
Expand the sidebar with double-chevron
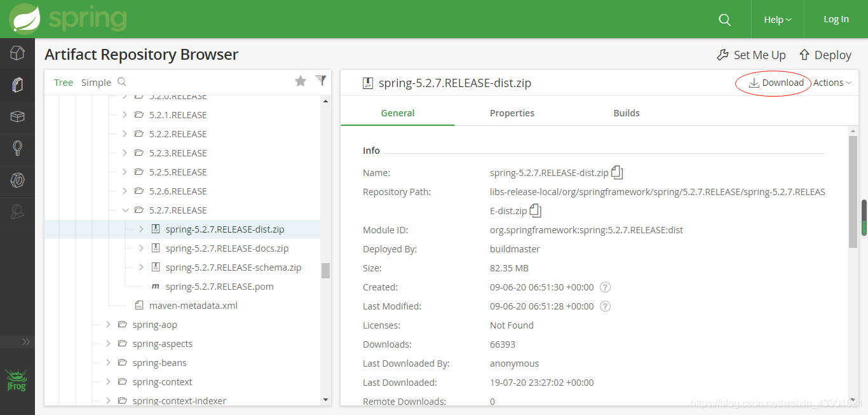pyautogui.click(x=26, y=342)
